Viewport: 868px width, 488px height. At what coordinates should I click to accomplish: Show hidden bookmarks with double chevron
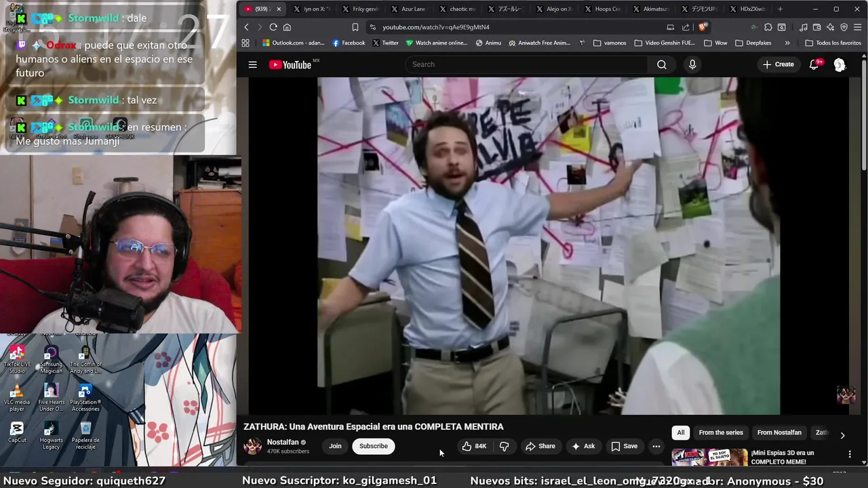coord(787,43)
